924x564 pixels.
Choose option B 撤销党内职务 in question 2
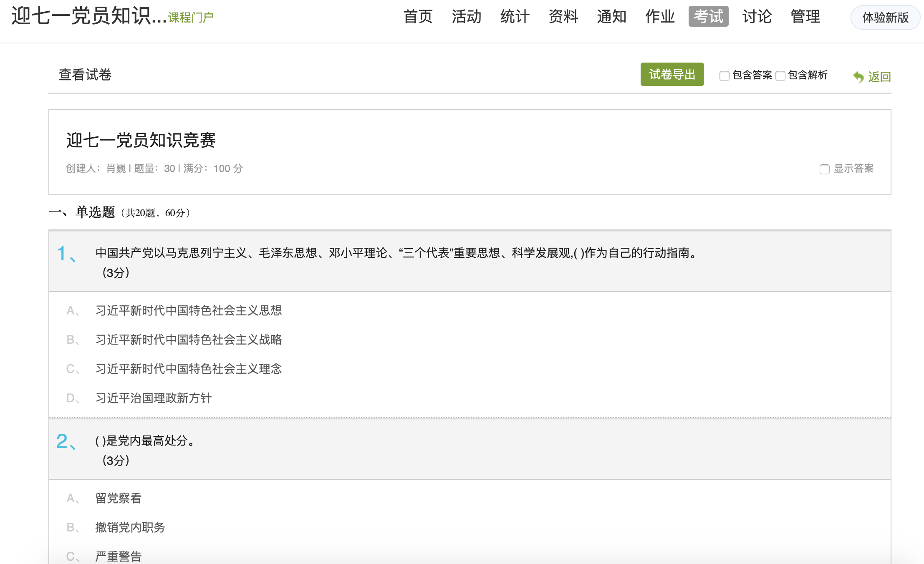tap(130, 527)
